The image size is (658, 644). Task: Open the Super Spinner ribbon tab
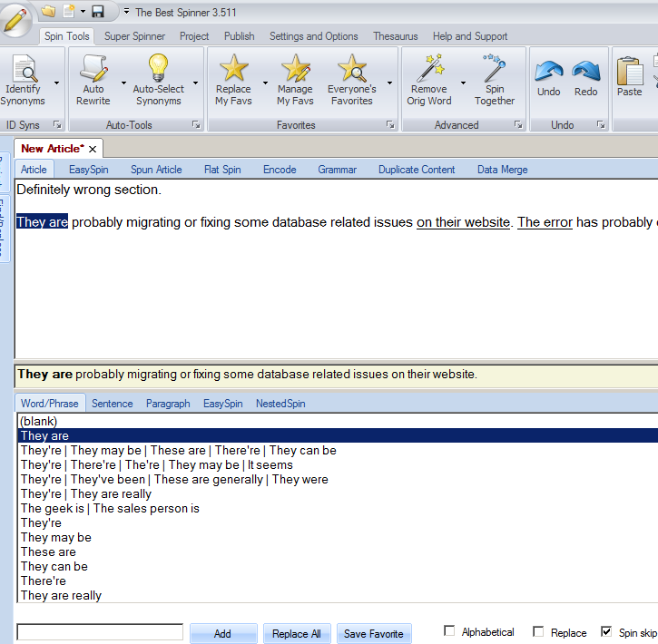tap(134, 36)
